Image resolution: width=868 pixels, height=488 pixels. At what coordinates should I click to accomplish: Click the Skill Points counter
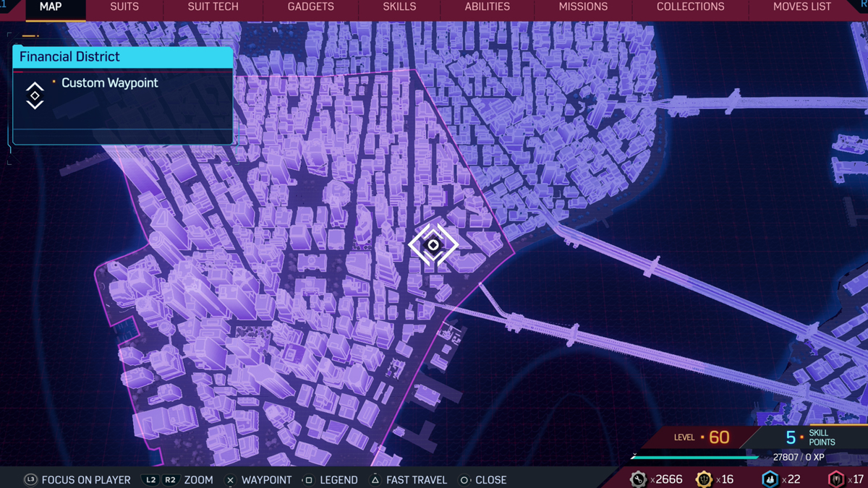pos(810,437)
